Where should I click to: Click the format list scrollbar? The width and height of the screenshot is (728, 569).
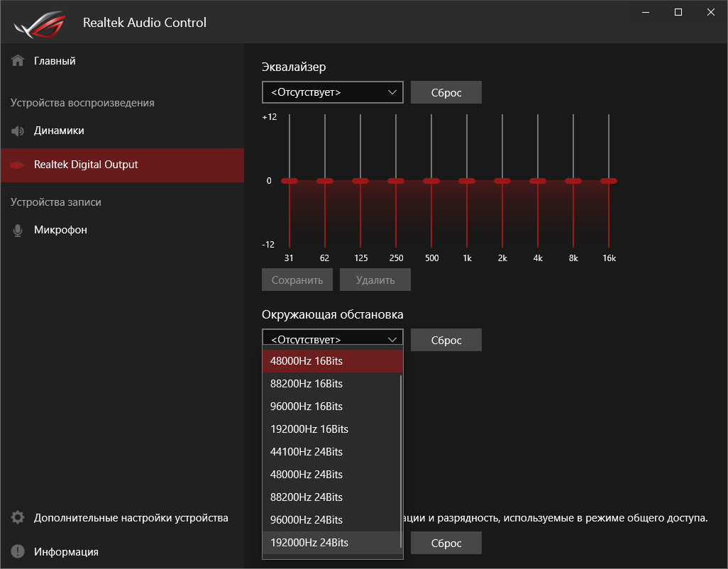point(401,461)
